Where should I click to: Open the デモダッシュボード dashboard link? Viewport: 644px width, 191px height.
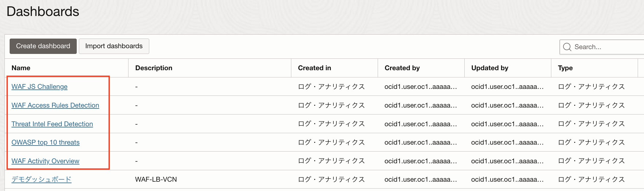coord(41,180)
